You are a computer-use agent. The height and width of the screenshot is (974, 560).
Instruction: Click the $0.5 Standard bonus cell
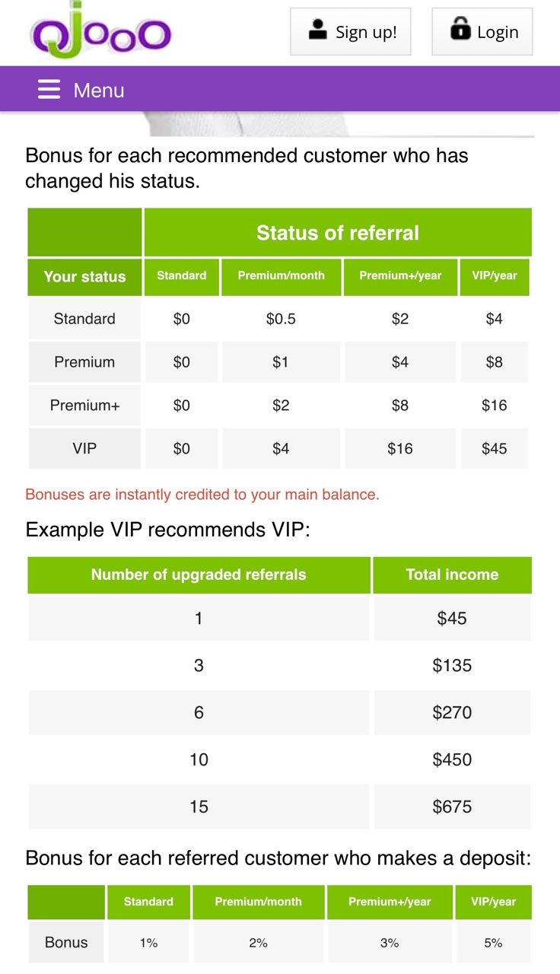click(281, 319)
